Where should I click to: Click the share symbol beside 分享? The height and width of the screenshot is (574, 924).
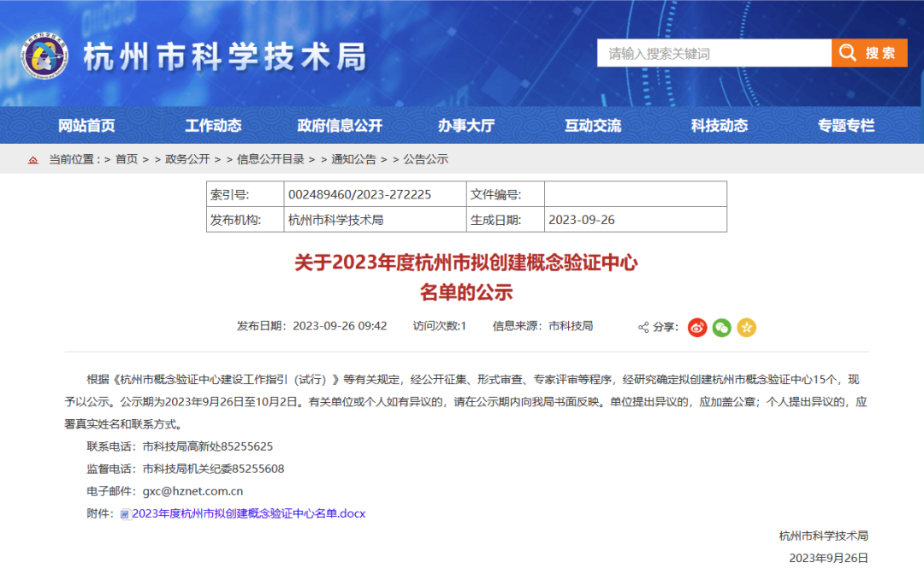pos(643,328)
